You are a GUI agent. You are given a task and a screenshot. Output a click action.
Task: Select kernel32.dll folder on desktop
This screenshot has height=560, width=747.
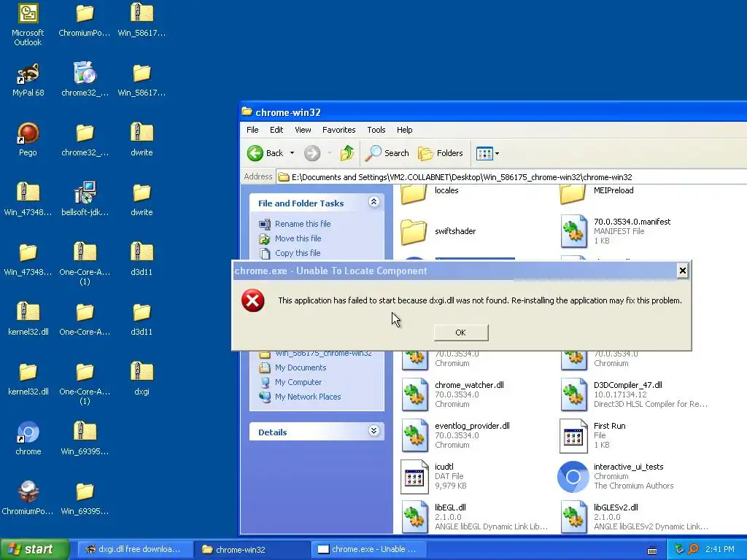(x=28, y=378)
